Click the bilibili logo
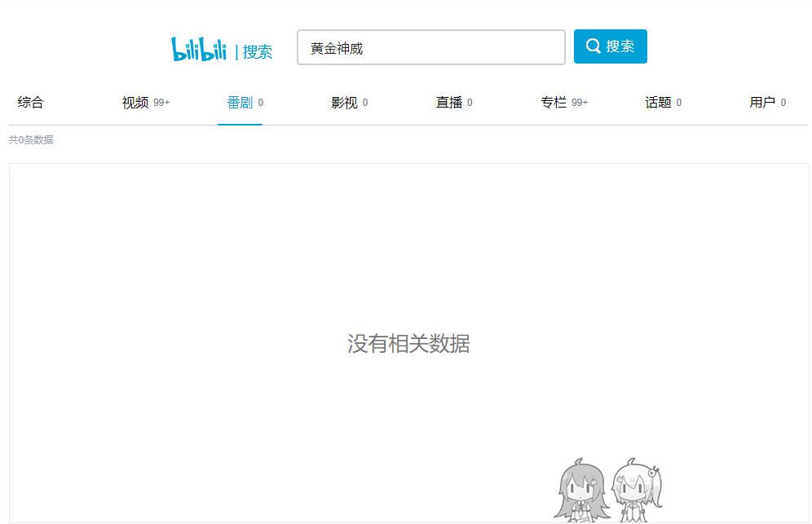Screen dimensions: 812x524 (198, 46)
